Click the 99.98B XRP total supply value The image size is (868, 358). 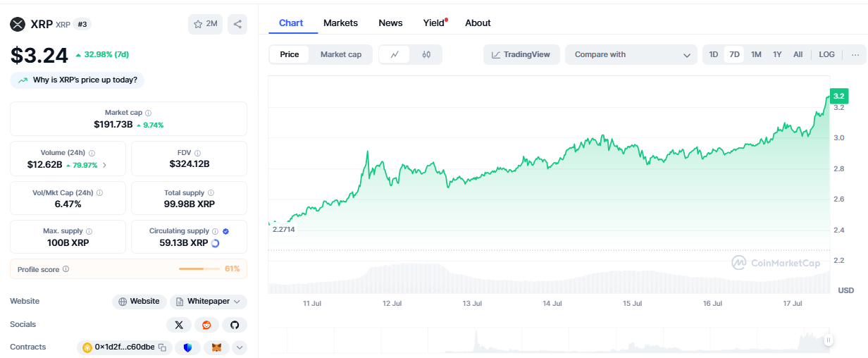(x=190, y=204)
